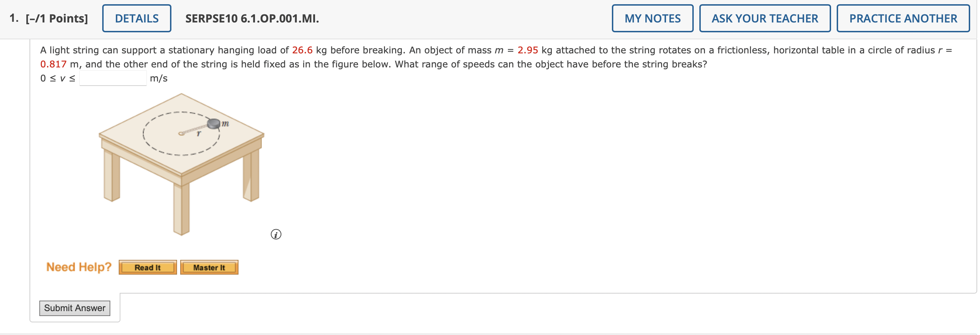
Task: Expand question 1 point details
Action: pos(55,17)
